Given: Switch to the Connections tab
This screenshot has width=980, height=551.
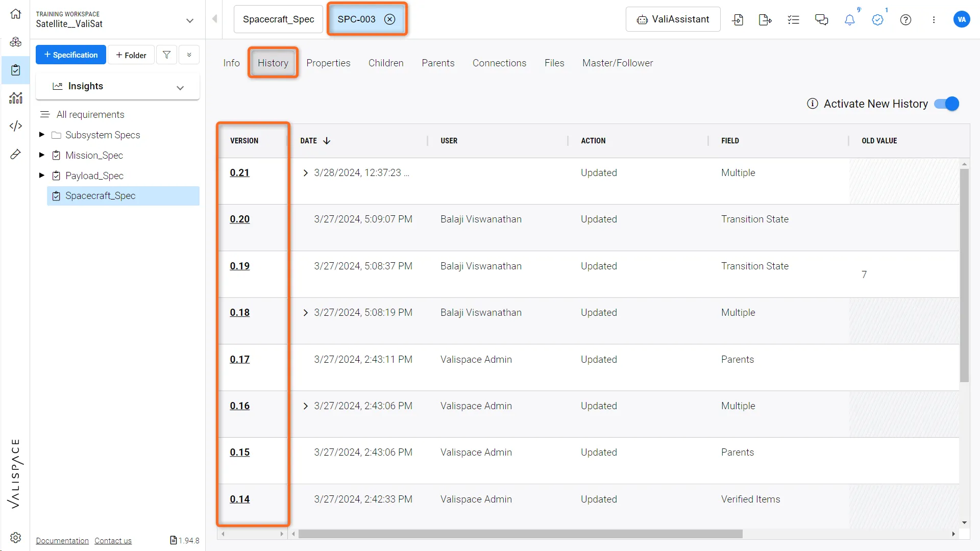Looking at the screenshot, I should [499, 63].
